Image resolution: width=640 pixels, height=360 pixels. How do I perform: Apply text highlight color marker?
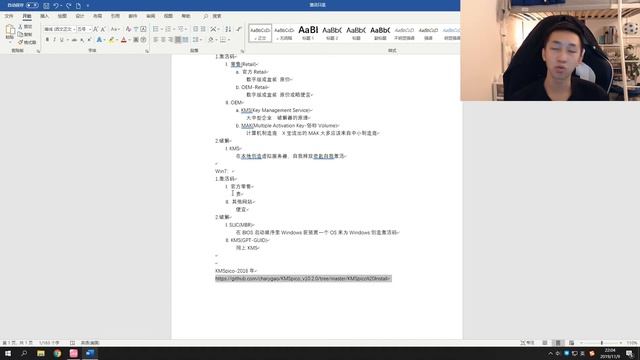111,40
